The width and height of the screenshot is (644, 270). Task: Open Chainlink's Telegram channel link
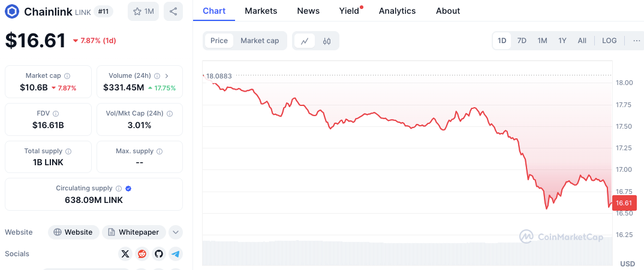pyautogui.click(x=176, y=254)
